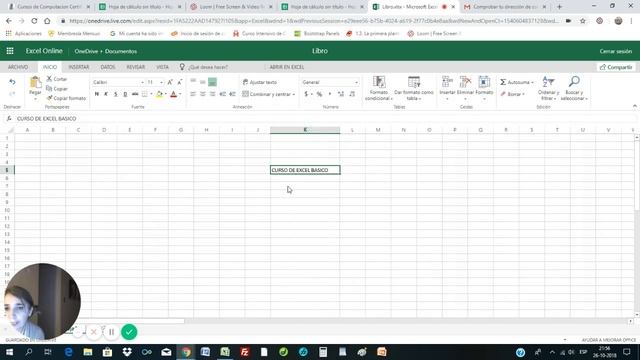This screenshot has width=640, height=360.
Task: Open File Explorer from the taskbar
Action: [88, 352]
